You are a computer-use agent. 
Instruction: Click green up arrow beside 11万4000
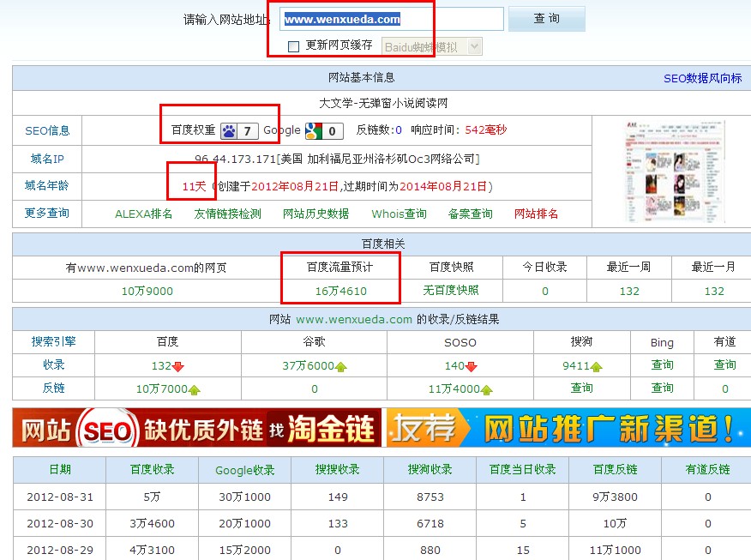point(487,390)
